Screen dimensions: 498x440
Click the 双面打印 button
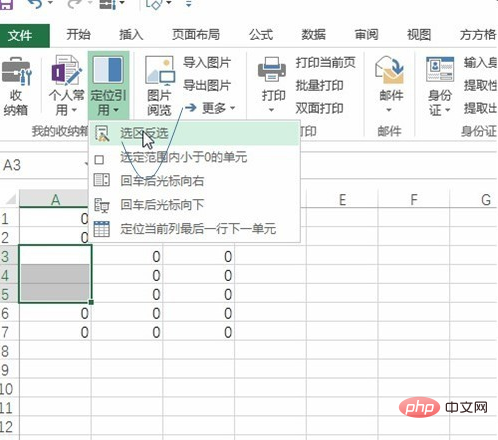point(319,108)
